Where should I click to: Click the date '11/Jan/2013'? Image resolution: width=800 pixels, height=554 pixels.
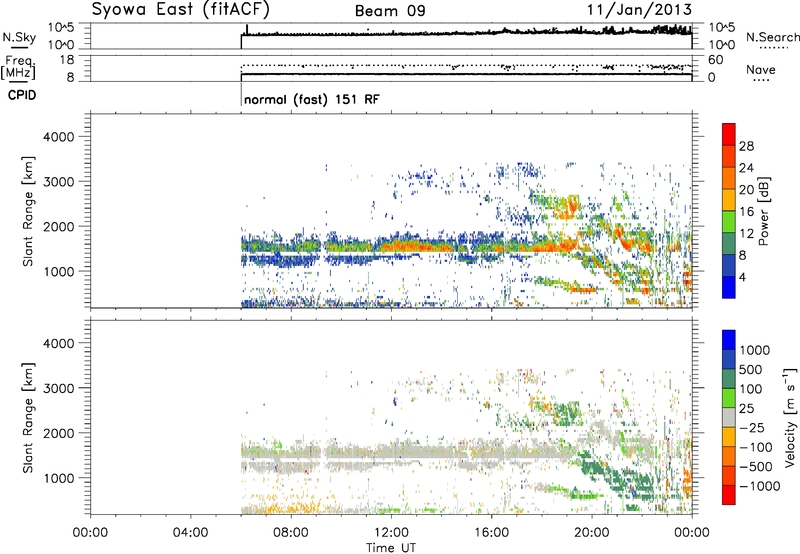640,10
